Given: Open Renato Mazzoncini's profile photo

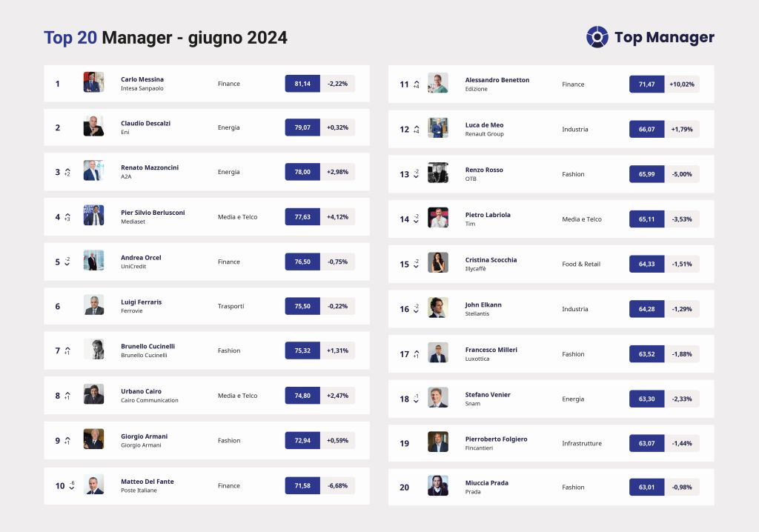Looking at the screenshot, I should click(93, 170).
